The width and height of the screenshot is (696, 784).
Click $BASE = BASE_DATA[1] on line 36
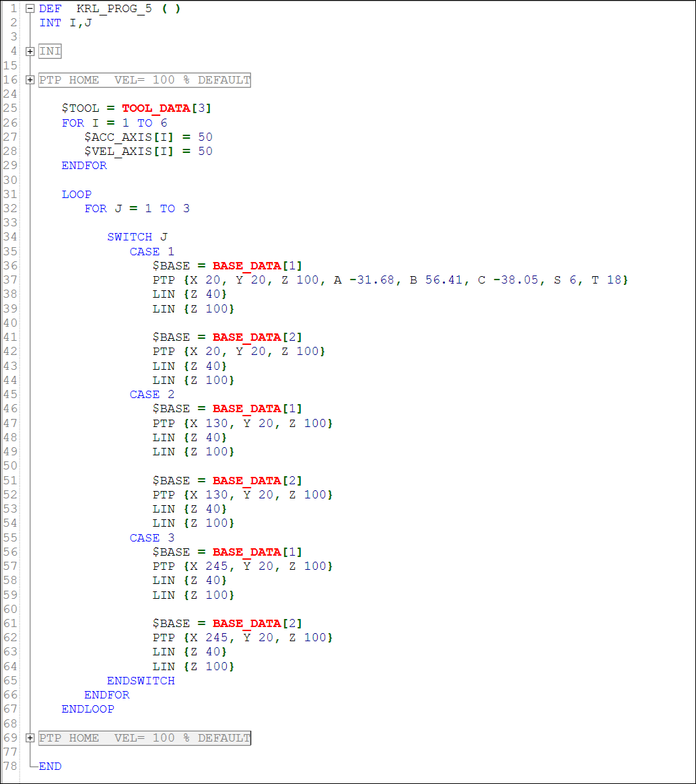[x=228, y=266]
